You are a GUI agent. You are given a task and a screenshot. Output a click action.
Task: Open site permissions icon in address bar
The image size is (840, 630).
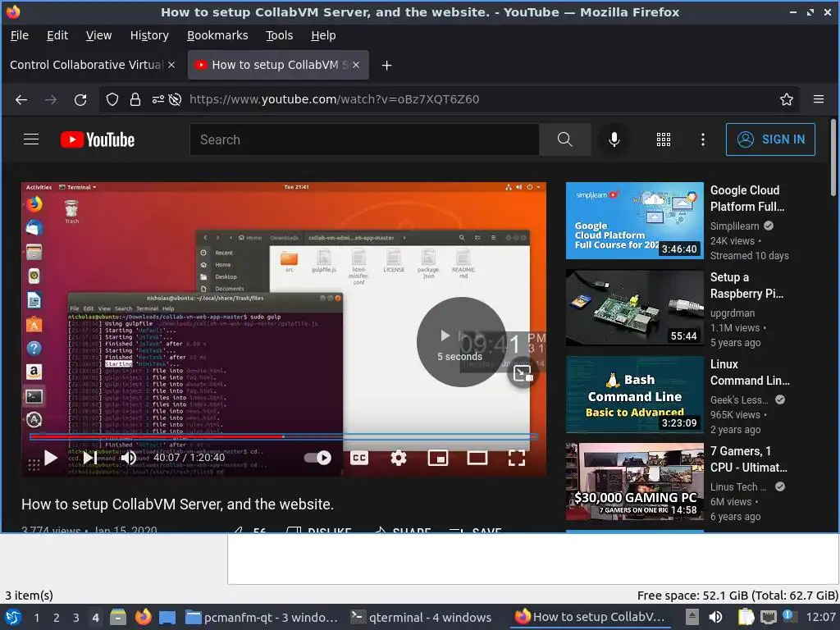point(158,99)
